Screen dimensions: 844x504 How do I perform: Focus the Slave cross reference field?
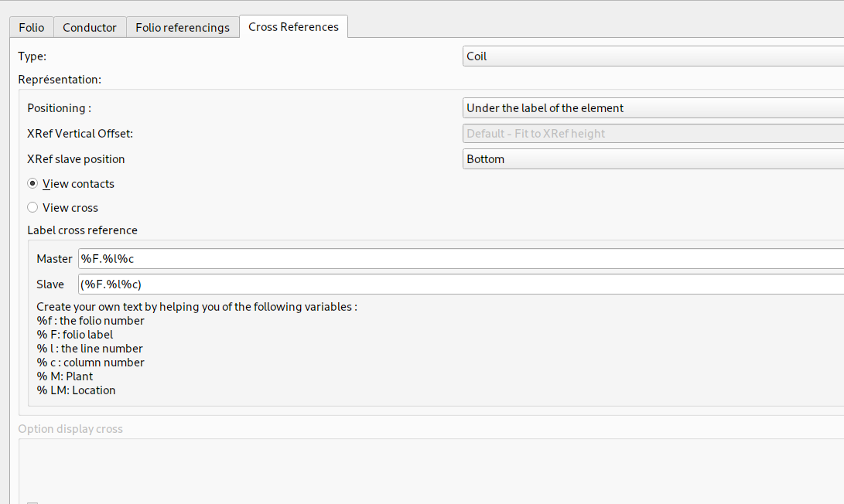[x=460, y=284]
